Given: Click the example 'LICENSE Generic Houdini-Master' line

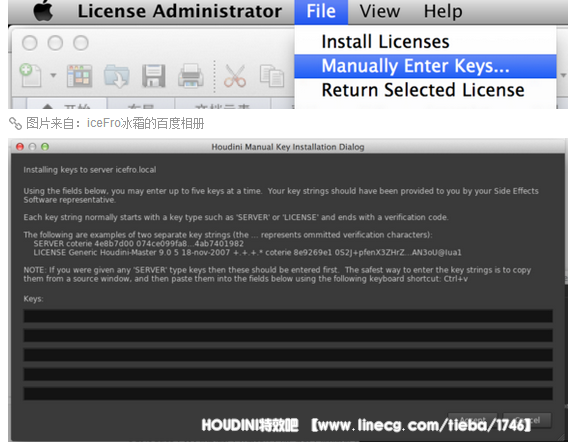Looking at the screenshot, I should 247,253.
